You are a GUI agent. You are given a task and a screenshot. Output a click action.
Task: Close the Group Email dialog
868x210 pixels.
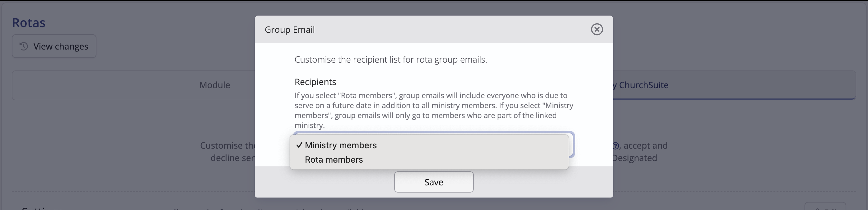click(597, 29)
